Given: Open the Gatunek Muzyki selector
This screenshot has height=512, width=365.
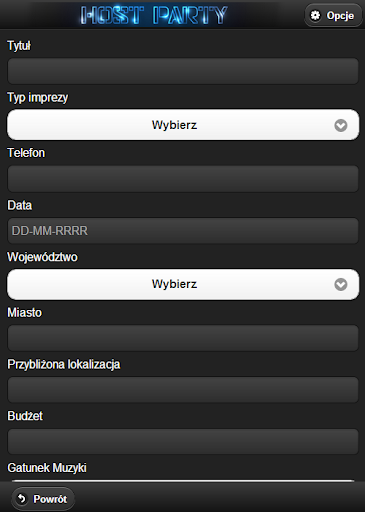Looking at the screenshot, I should tap(183, 481).
